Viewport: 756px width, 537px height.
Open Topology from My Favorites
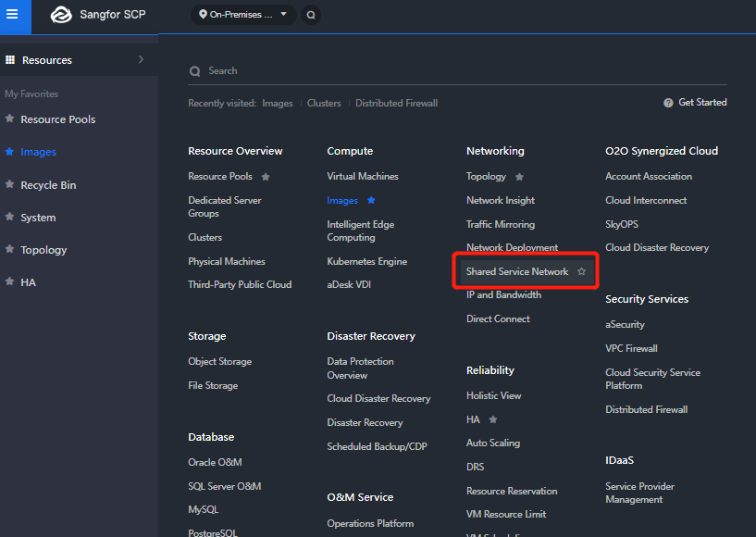[43, 250]
